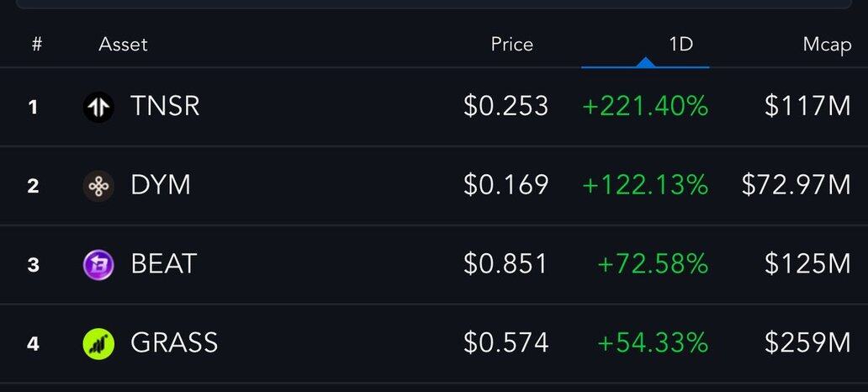Open the DYM asset name link

tap(161, 185)
